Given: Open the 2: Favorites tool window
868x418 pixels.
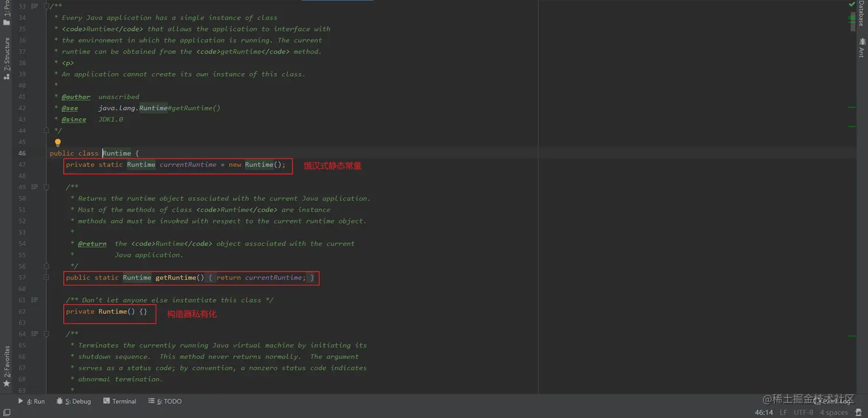Looking at the screenshot, I should [x=7, y=366].
